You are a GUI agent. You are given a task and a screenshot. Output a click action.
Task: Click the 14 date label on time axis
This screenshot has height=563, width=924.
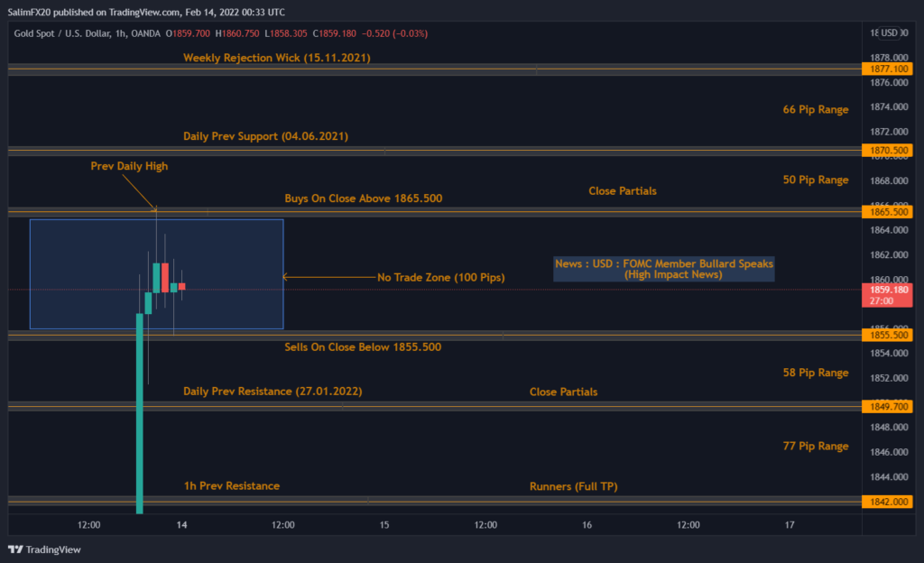(x=181, y=524)
